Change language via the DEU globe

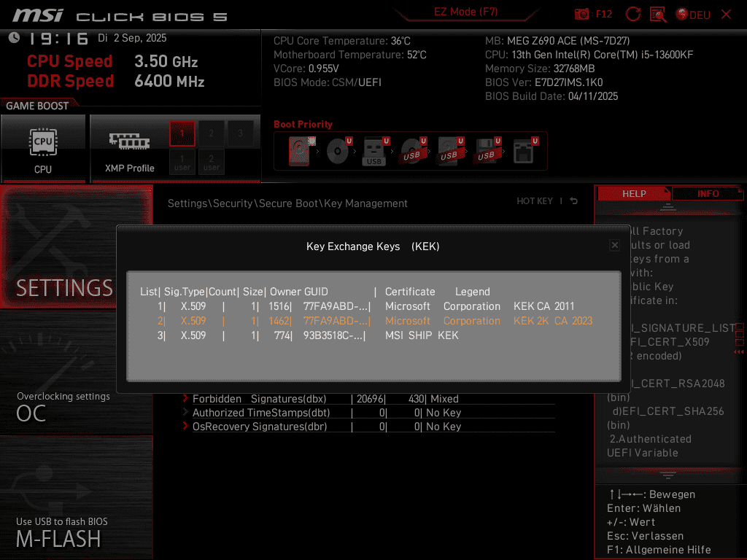click(x=693, y=15)
